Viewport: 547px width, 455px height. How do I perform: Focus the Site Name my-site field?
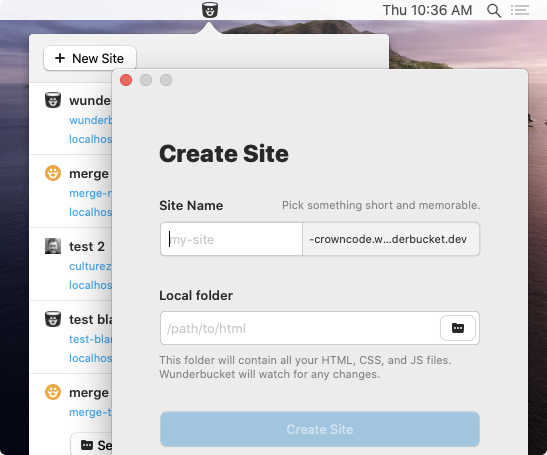coord(231,239)
